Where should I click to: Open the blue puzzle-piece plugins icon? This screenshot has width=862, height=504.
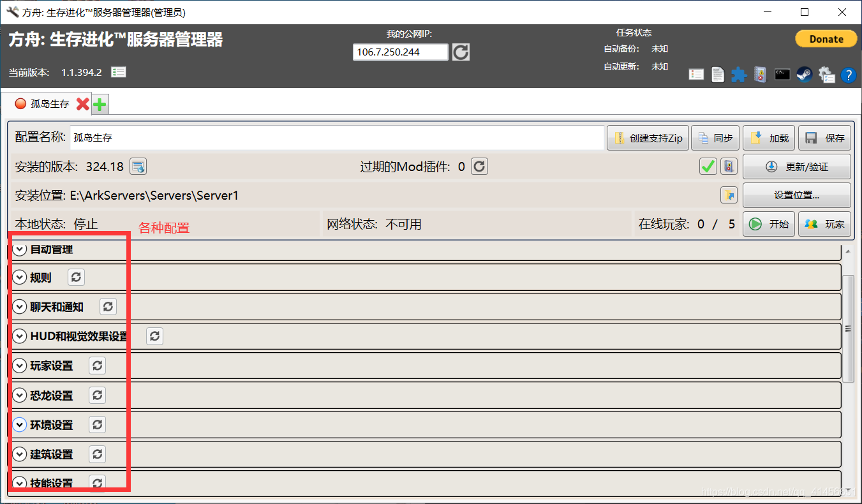tap(739, 75)
